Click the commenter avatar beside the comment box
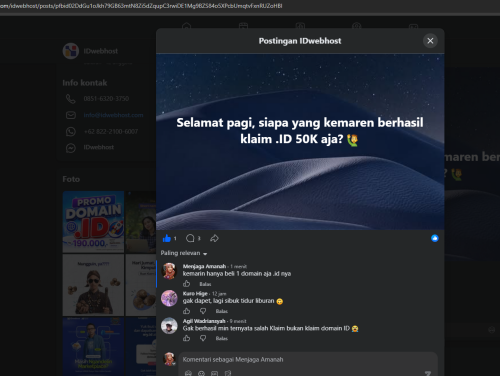 169,359
